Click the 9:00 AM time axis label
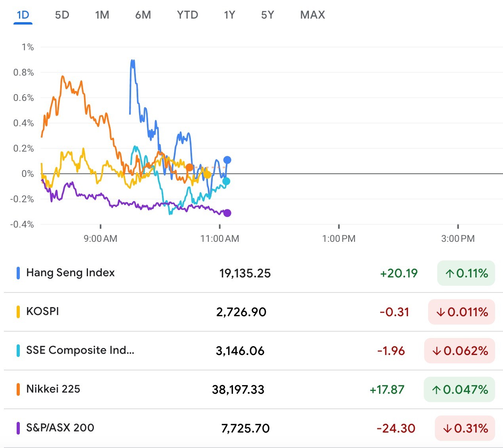 coord(101,239)
